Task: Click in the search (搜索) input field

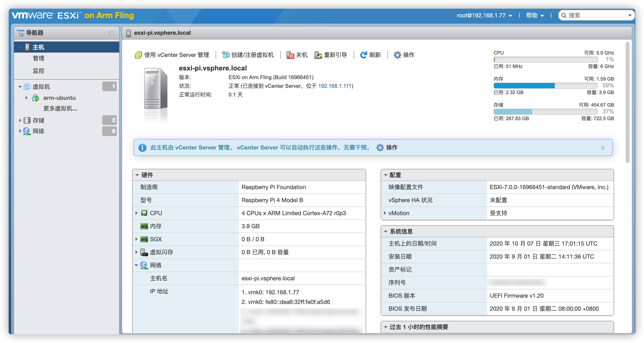Action: pyautogui.click(x=596, y=15)
